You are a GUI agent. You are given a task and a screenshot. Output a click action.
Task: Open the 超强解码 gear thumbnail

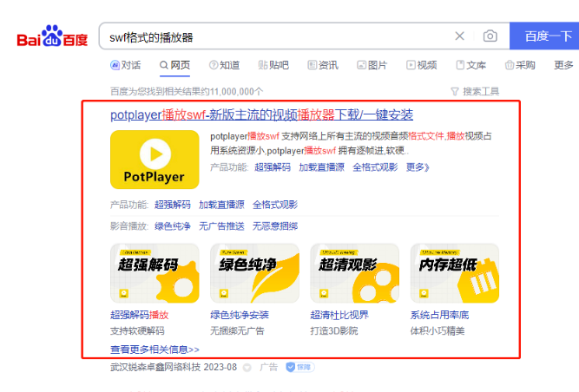pyautogui.click(x=155, y=273)
